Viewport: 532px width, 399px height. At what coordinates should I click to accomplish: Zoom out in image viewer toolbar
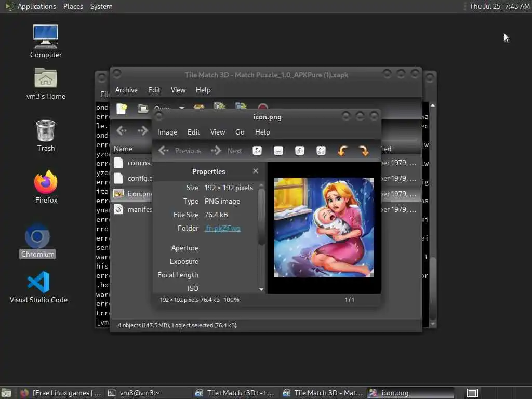(278, 151)
